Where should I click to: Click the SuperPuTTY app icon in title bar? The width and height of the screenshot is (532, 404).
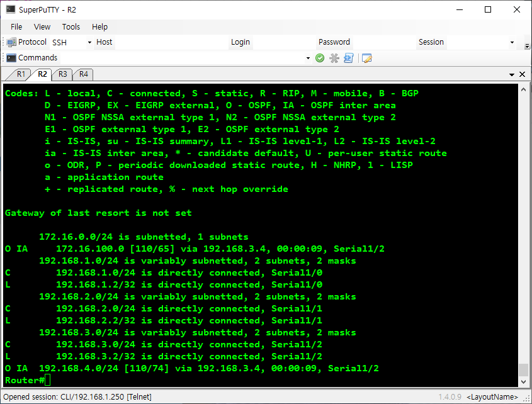pyautogui.click(x=11, y=9)
